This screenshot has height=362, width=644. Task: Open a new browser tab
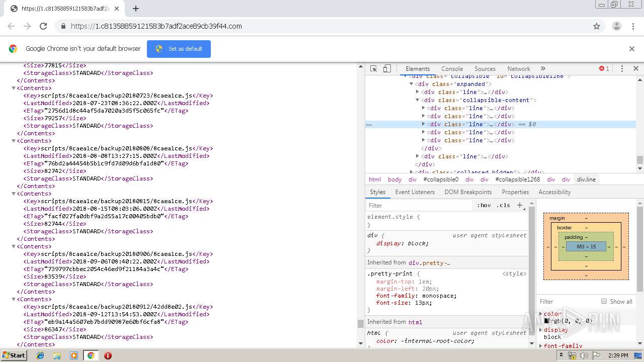point(136,9)
